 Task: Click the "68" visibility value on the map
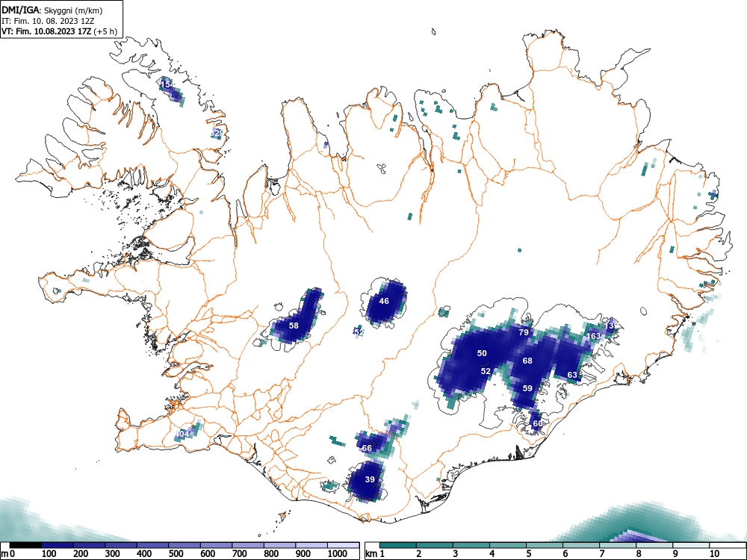pyautogui.click(x=527, y=361)
